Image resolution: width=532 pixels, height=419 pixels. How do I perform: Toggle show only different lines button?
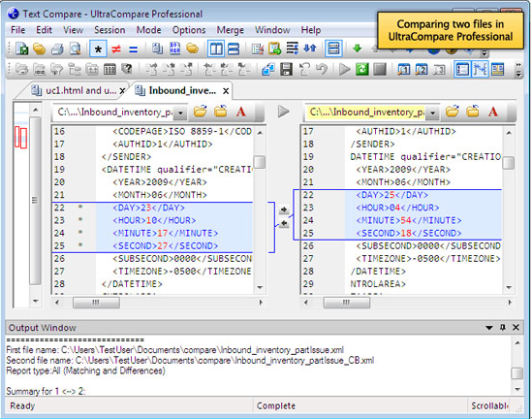tap(116, 49)
